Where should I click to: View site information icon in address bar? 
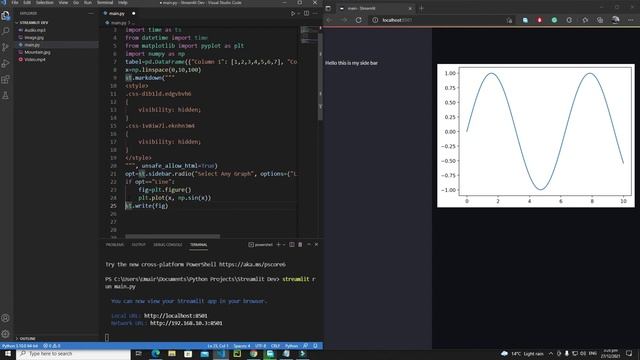375,20
